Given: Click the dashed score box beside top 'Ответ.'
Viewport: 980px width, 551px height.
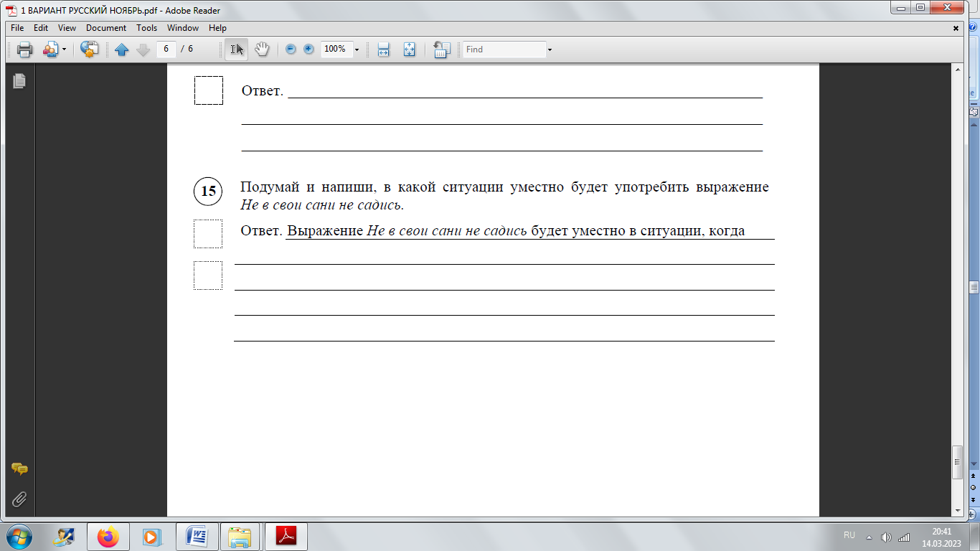Looking at the screenshot, I should 209,90.
